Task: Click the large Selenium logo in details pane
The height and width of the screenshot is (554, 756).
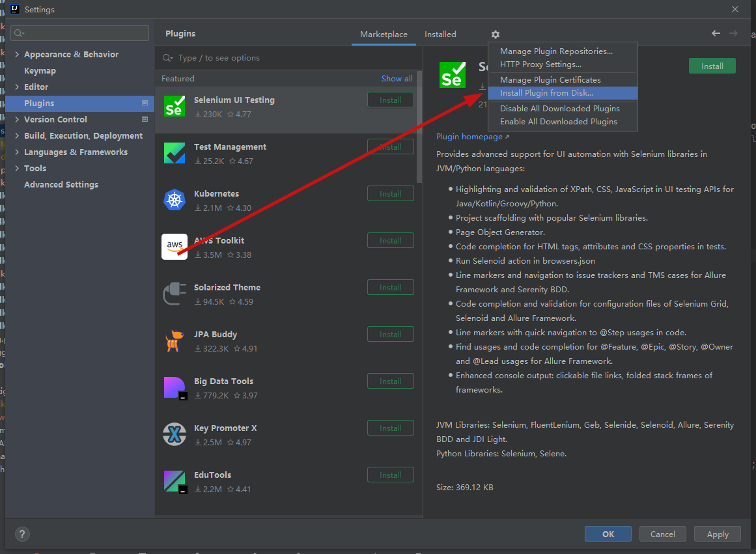Action: pos(453,75)
